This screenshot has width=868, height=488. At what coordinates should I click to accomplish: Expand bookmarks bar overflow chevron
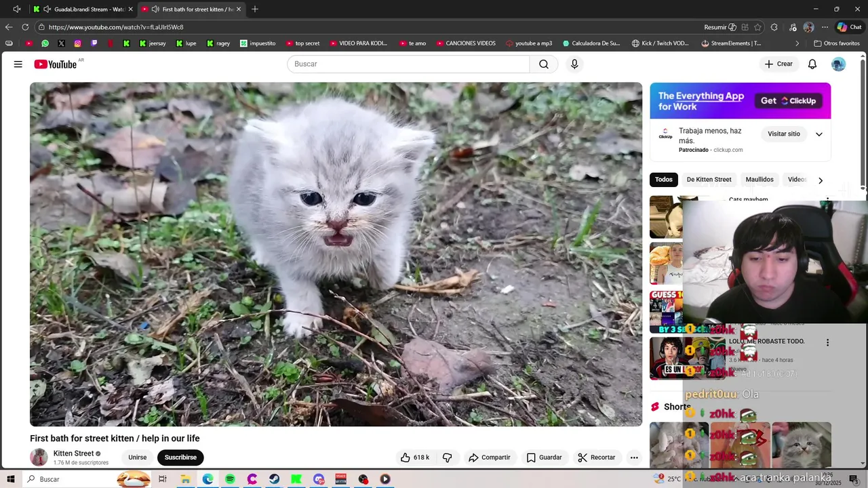[x=797, y=43]
